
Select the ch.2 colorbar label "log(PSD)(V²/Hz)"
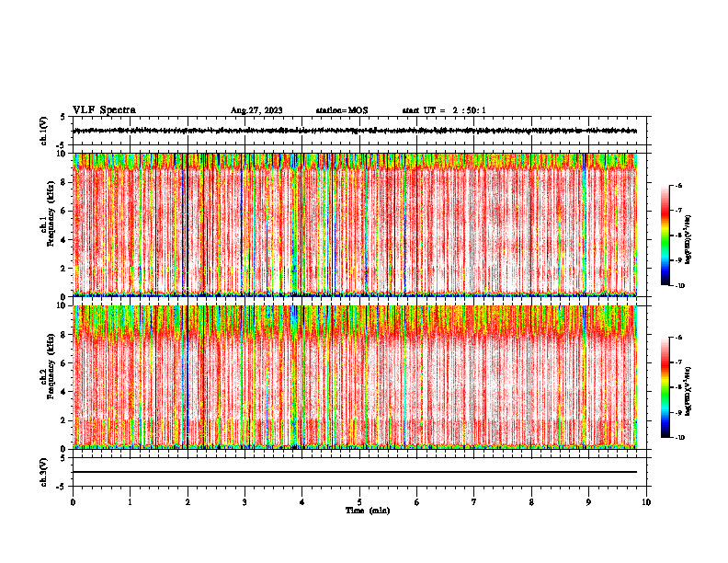(x=688, y=391)
